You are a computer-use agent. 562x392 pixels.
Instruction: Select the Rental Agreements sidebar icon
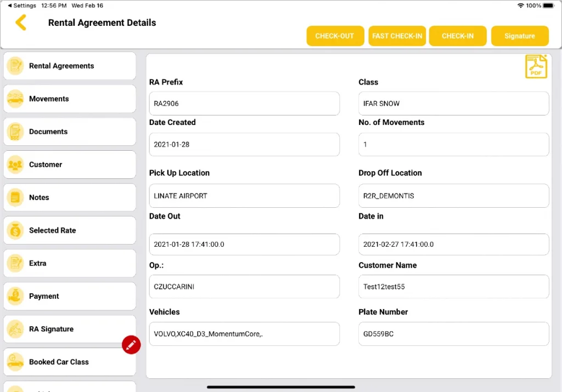click(15, 66)
